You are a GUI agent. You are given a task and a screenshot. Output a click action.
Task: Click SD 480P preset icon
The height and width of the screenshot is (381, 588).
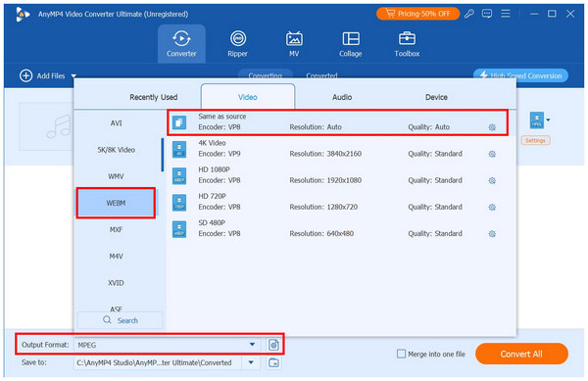(x=179, y=229)
